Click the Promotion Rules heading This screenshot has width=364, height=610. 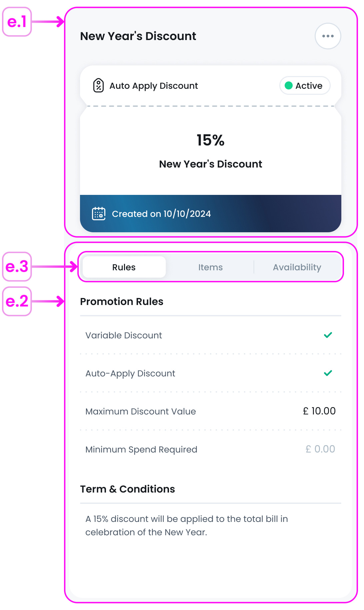122,302
